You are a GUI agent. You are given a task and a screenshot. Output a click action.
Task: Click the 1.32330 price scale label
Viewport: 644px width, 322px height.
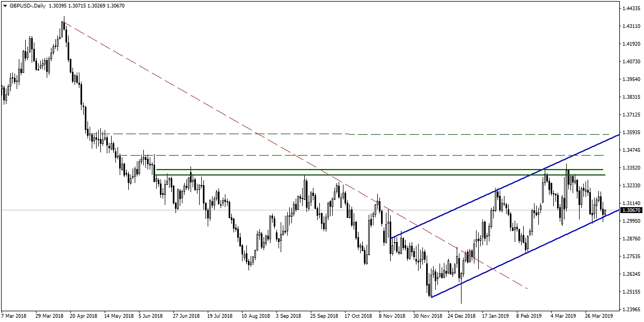[632, 186]
